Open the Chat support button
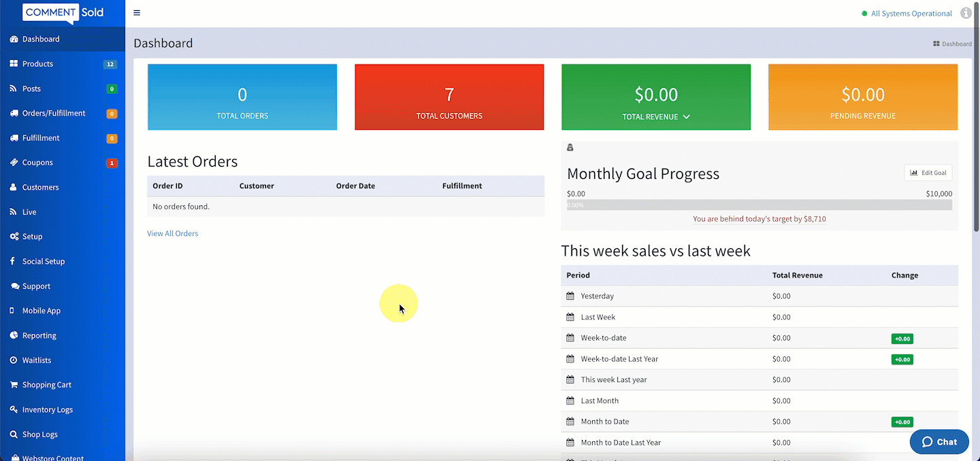Viewport: 980px width, 461px height. pos(939,442)
